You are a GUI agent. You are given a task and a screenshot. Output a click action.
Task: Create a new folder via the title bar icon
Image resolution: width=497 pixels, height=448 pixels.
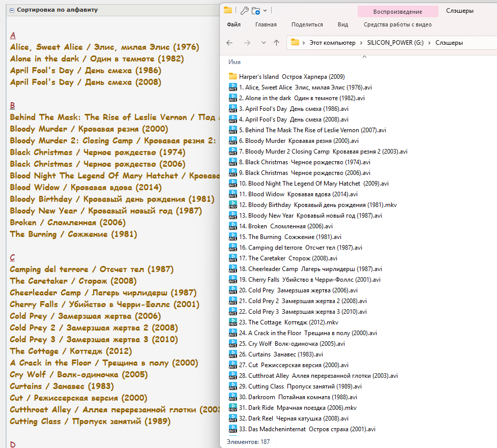(x=256, y=11)
